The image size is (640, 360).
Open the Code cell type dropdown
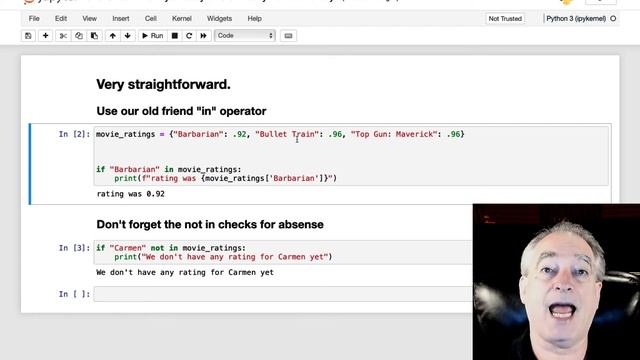click(245, 36)
